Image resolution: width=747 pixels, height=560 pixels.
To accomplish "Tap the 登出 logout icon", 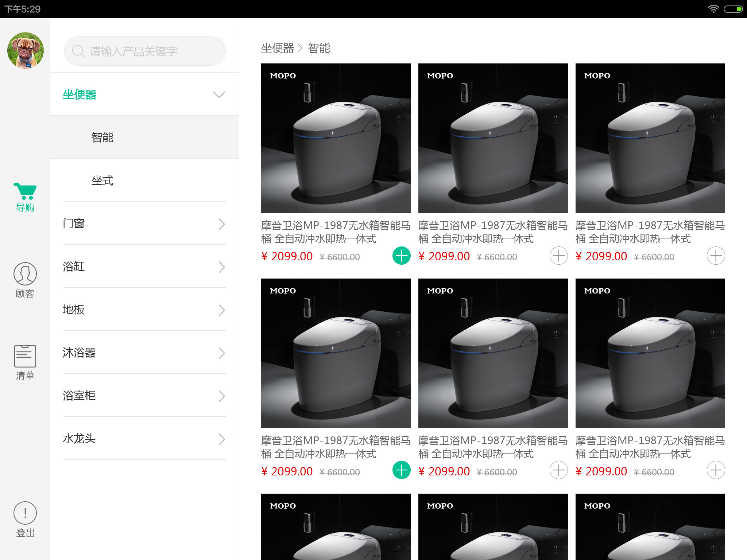I will coord(25,513).
